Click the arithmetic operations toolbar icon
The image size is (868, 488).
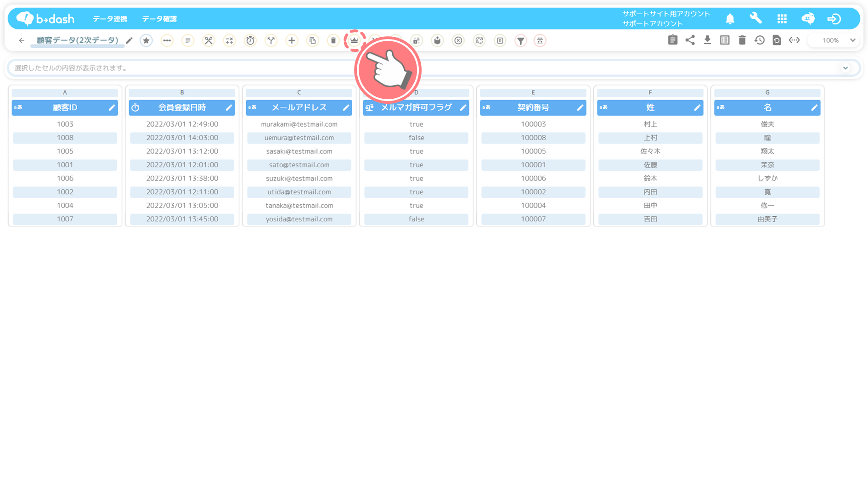coord(229,40)
